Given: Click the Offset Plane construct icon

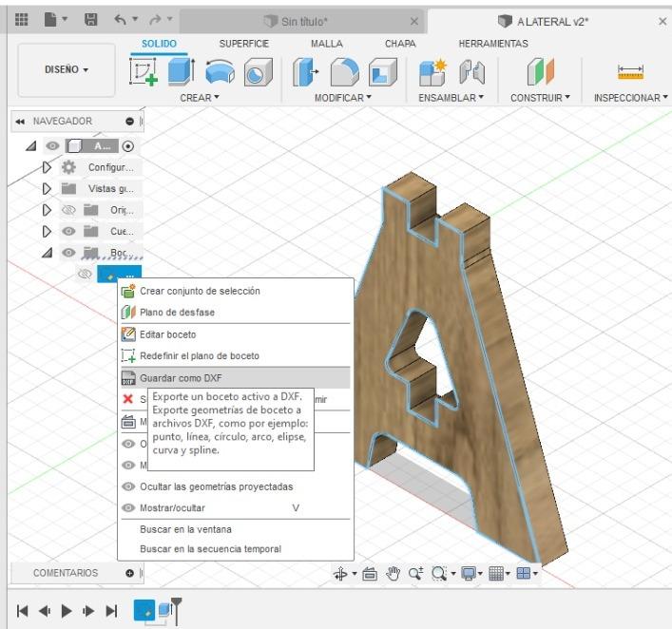Looking at the screenshot, I should point(541,71).
